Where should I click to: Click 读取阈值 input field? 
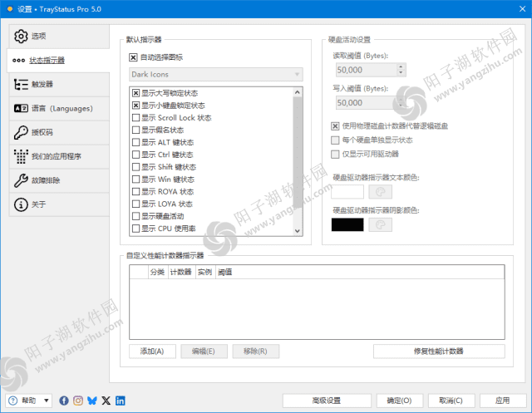[x=366, y=70]
